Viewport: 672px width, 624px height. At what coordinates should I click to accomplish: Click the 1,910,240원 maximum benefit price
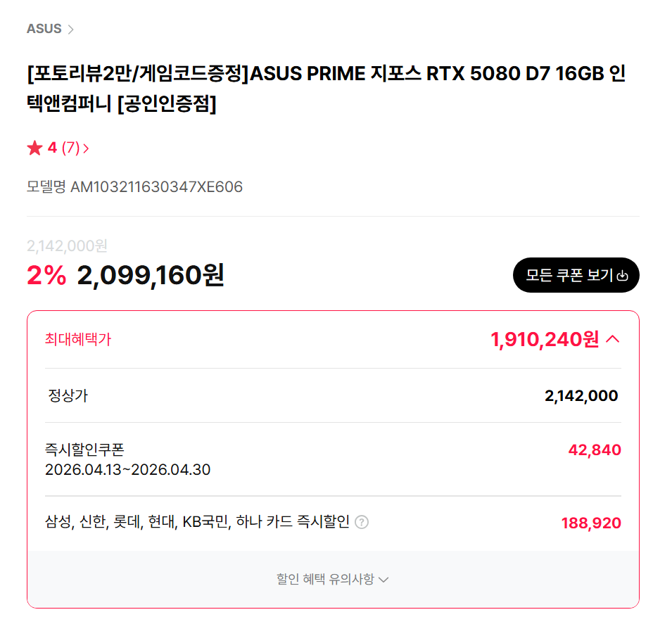click(x=545, y=340)
